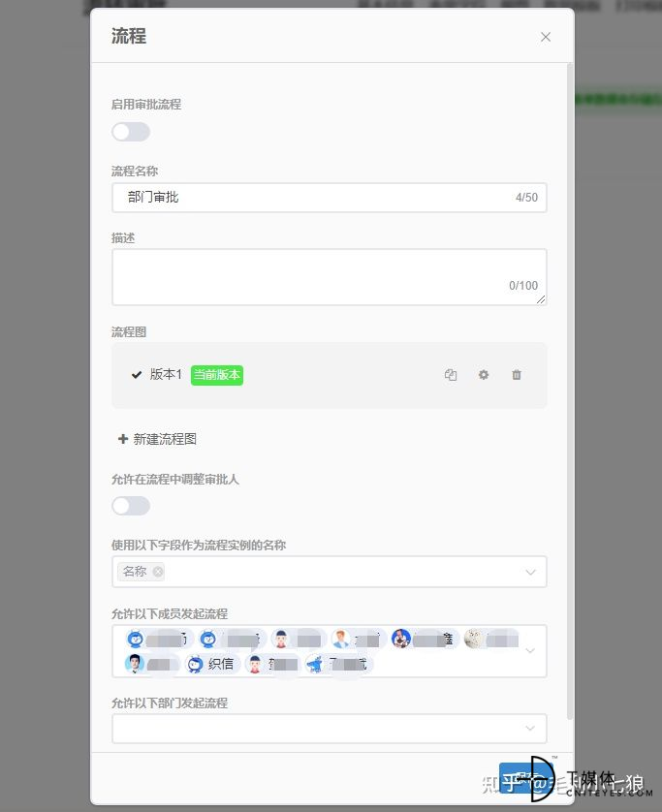Expand the 流程实例的名称 field dropdown
The width and height of the screenshot is (662, 812).
(x=530, y=573)
